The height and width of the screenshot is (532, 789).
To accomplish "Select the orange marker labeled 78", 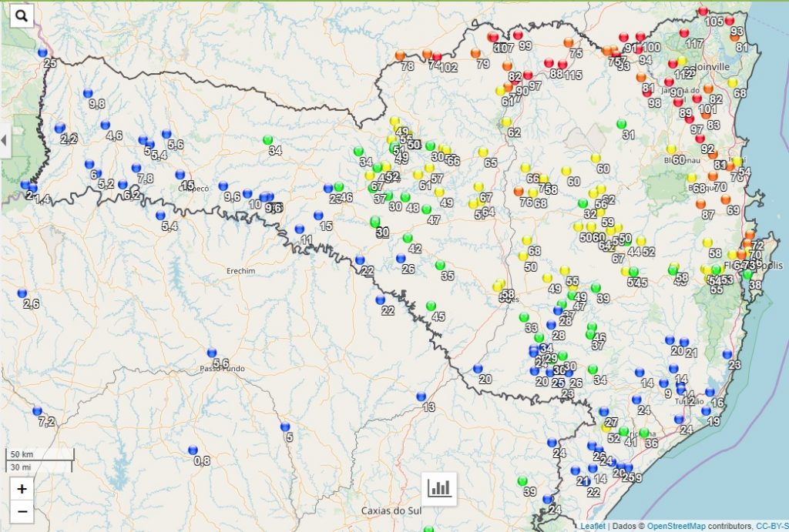I will (401, 55).
